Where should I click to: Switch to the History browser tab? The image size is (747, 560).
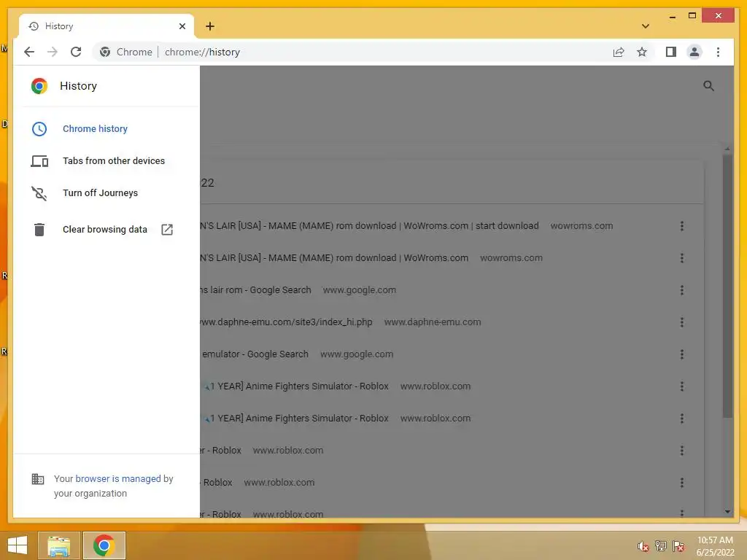pyautogui.click(x=107, y=26)
